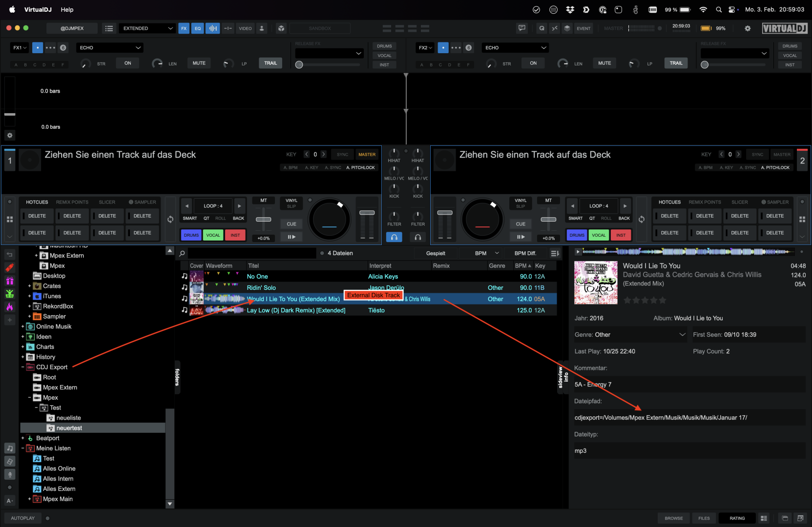Screen dimensions: 812x527
Task: Click the left deck headphone cue icon
Action: click(394, 237)
